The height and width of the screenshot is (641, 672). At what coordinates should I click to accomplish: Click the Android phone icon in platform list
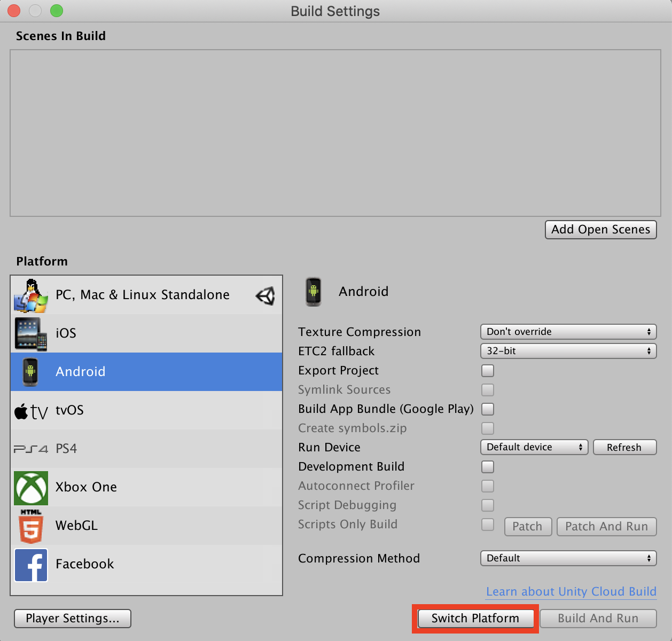(x=30, y=372)
